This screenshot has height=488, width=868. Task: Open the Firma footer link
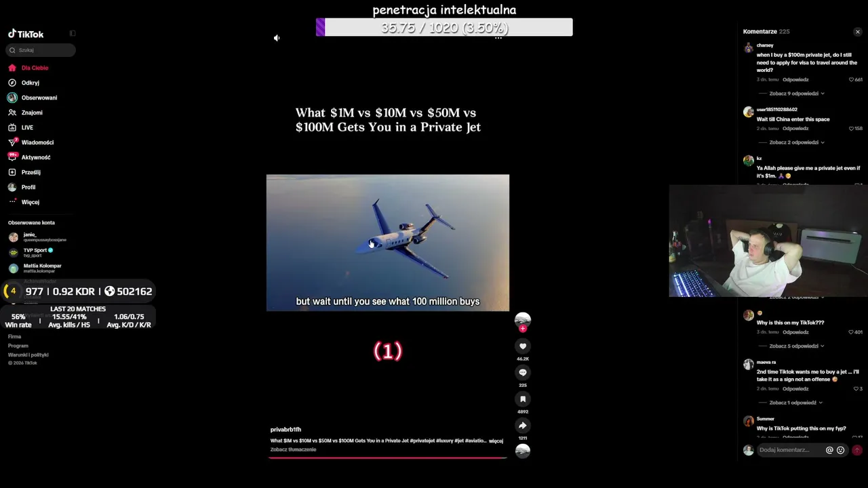point(14,336)
